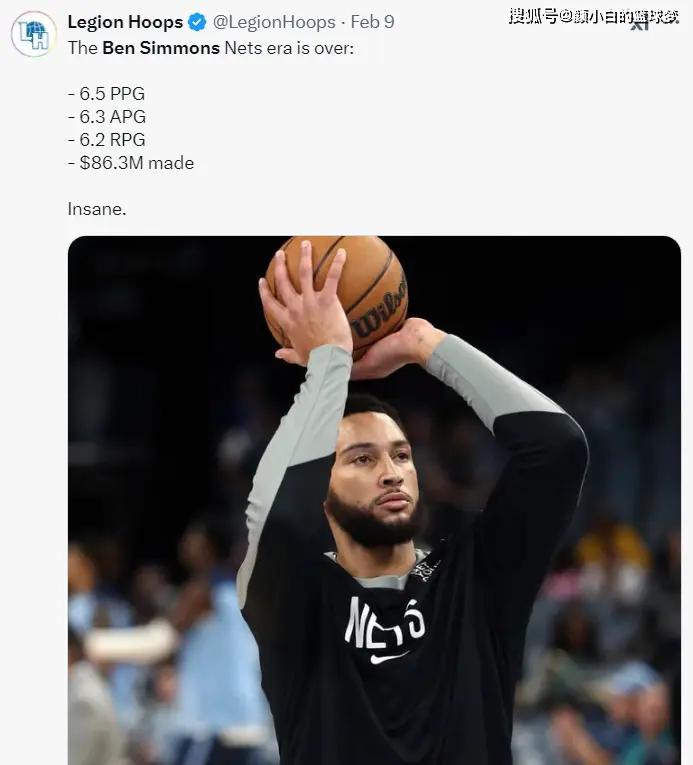The height and width of the screenshot is (765, 693).
Task: Click the Nets logo on the shirt
Action: tap(385, 623)
